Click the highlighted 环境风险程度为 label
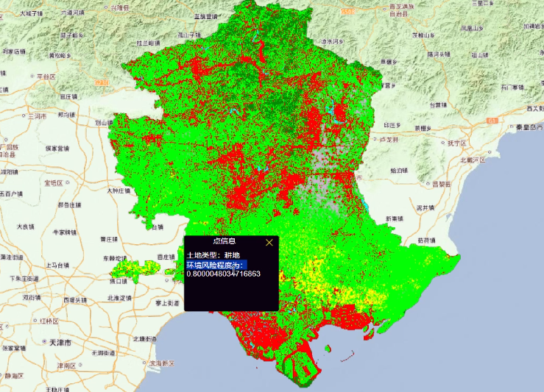The width and height of the screenshot is (544, 392). (216, 265)
